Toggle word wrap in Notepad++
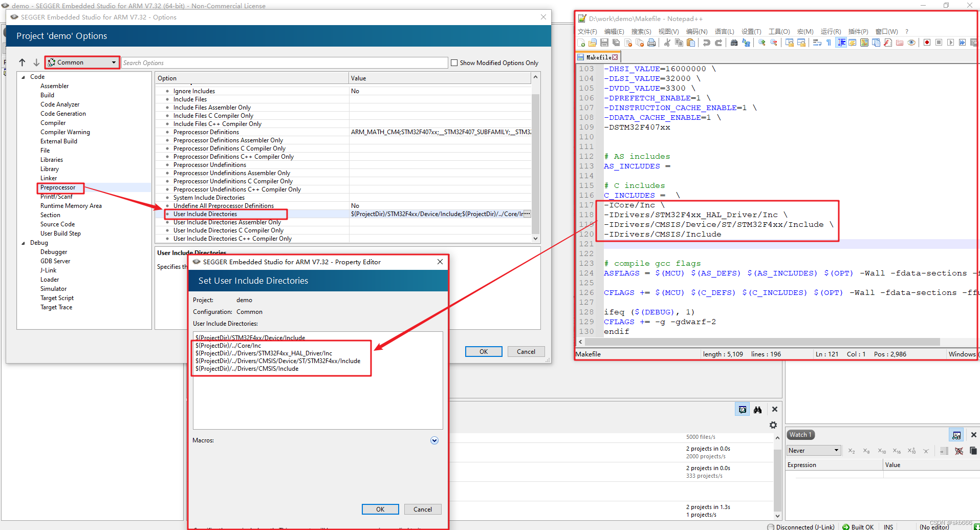The image size is (980, 530). (x=817, y=43)
